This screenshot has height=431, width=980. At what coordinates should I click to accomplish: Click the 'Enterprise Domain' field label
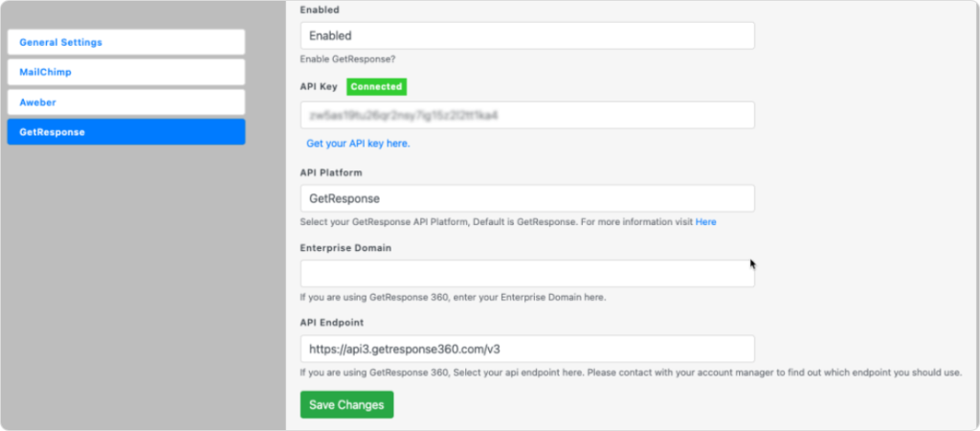pyautogui.click(x=345, y=248)
